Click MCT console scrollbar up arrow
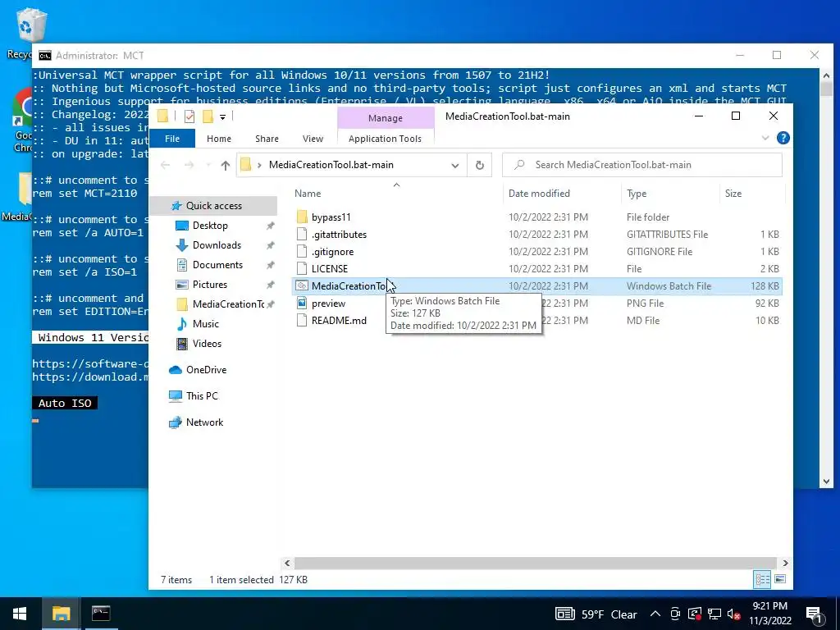Viewport: 840px width, 630px height. (827, 75)
